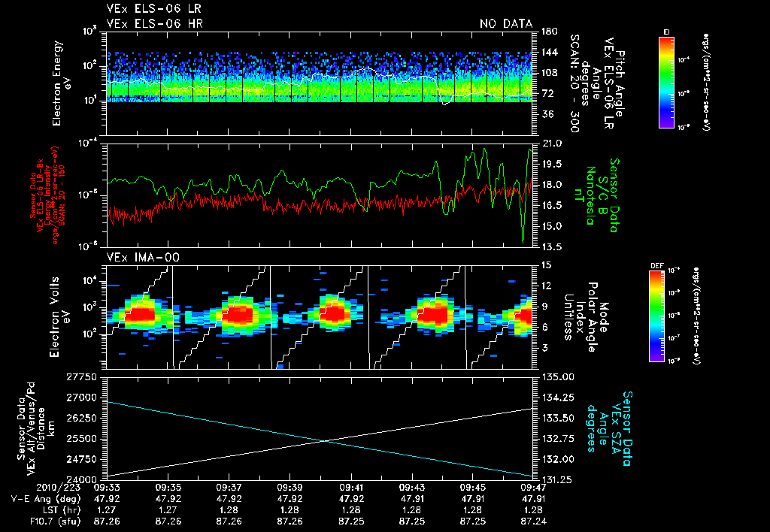The height and width of the screenshot is (532, 770).
Task: Click the 131.25 degrees tick value
Action: coord(557,480)
